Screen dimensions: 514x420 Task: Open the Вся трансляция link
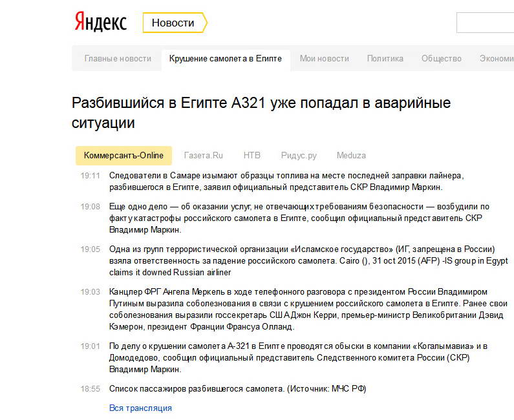(140, 408)
